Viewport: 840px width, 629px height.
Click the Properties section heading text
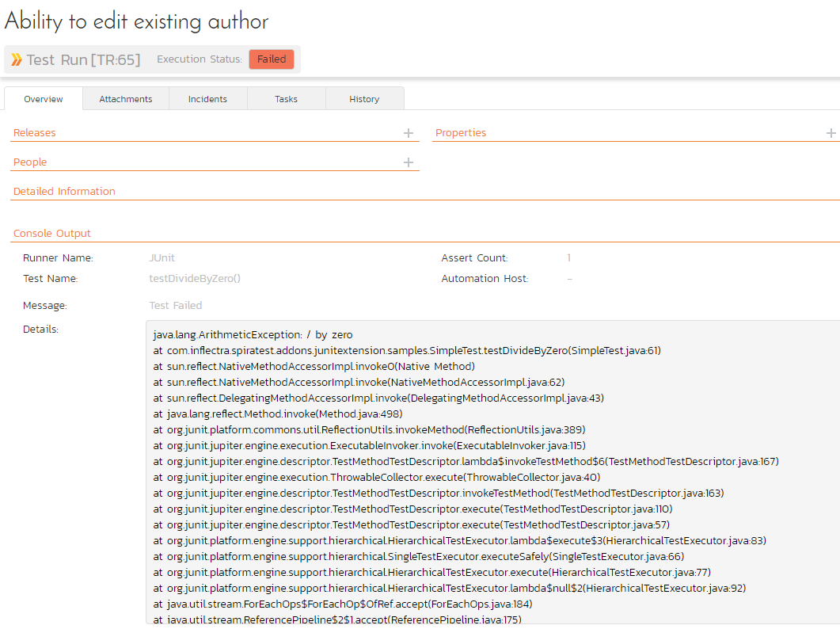[461, 133]
